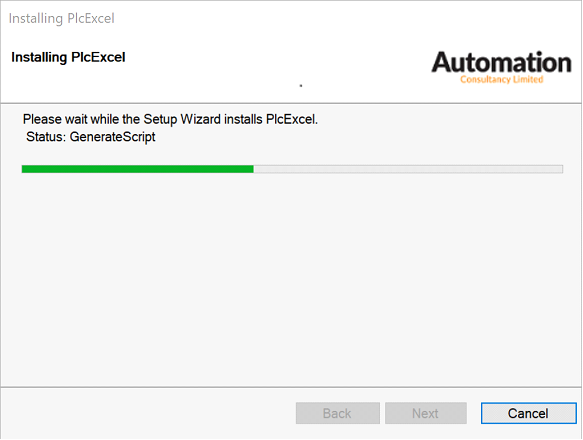
Task: Click the empty body area below progress bar
Action: (292, 279)
